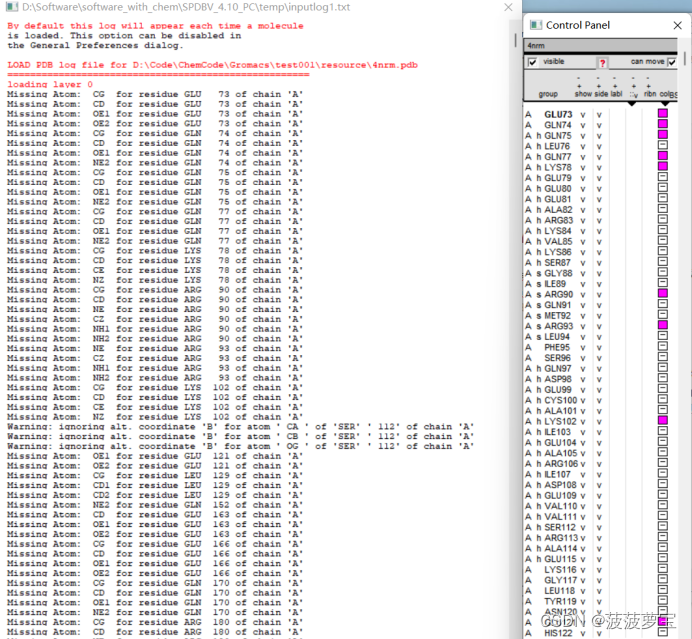Close the Control Panel window
The image size is (692, 639).
point(677,25)
